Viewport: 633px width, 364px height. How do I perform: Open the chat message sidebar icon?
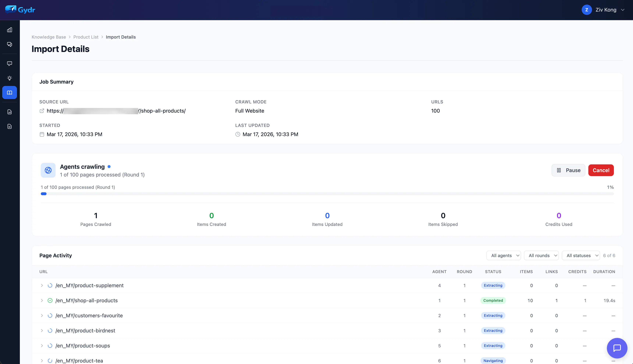10,64
